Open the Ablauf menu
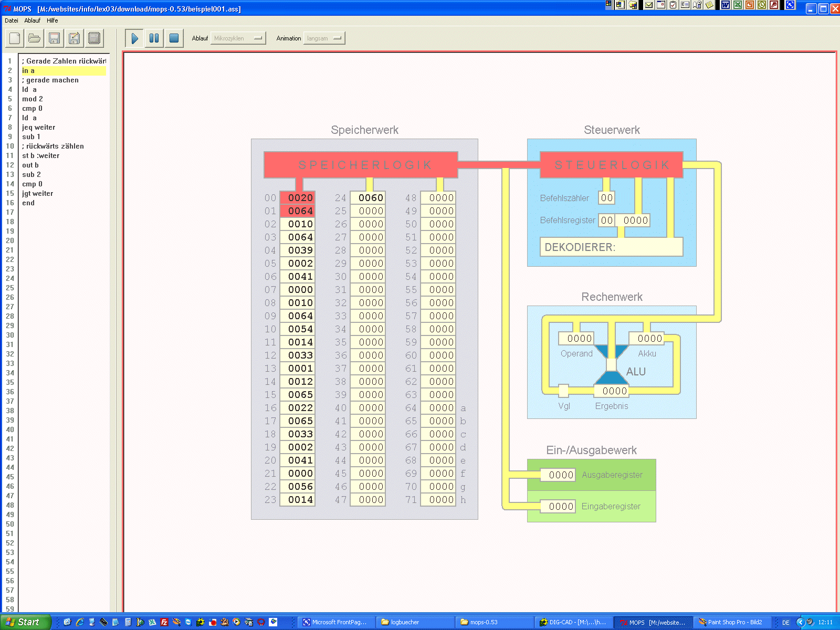This screenshot has height=630, width=840. pos(32,20)
